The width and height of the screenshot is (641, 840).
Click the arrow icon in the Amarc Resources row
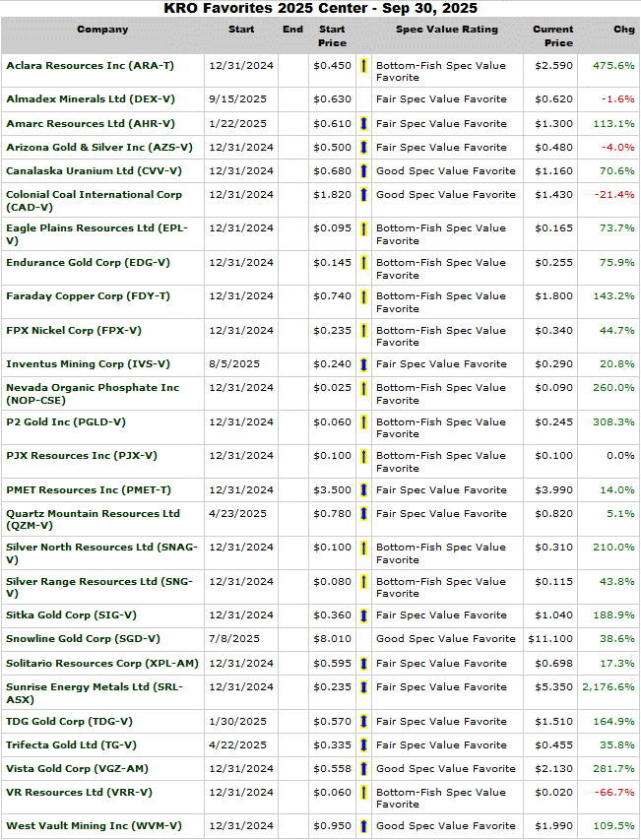(x=363, y=124)
